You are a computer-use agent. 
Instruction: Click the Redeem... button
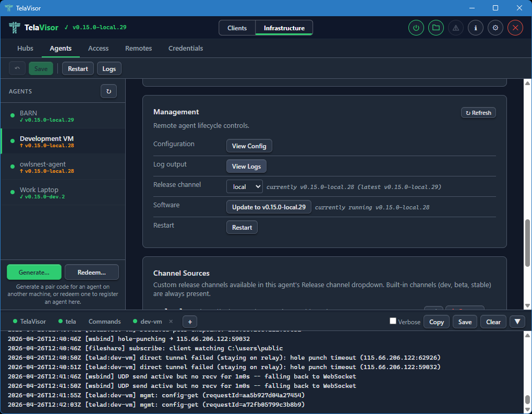(x=92, y=272)
